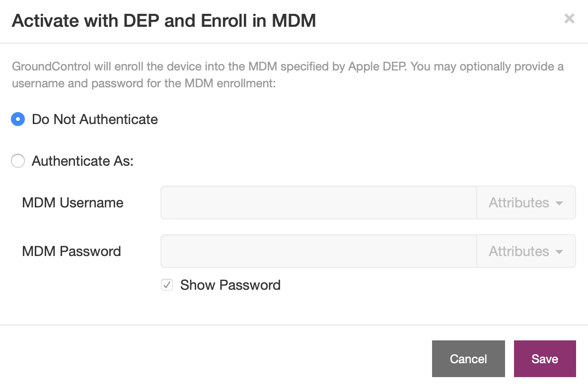Screen dimensions: 588x389
Task: Choose the Authenticate As radio button
Action: coord(18,161)
